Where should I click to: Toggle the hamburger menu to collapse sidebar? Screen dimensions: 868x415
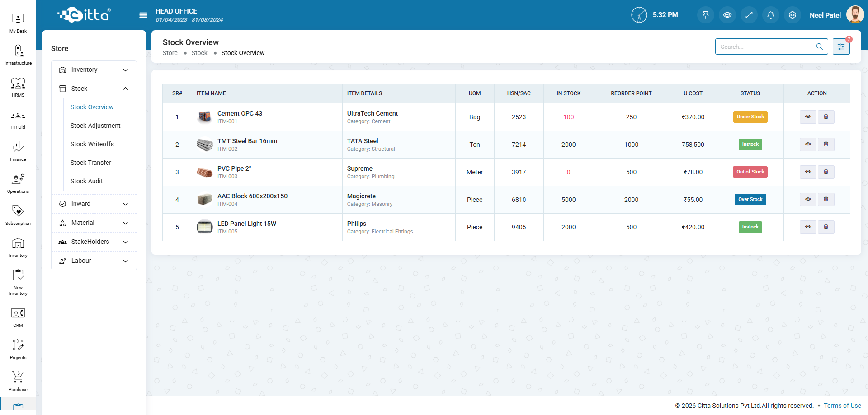[x=143, y=15]
